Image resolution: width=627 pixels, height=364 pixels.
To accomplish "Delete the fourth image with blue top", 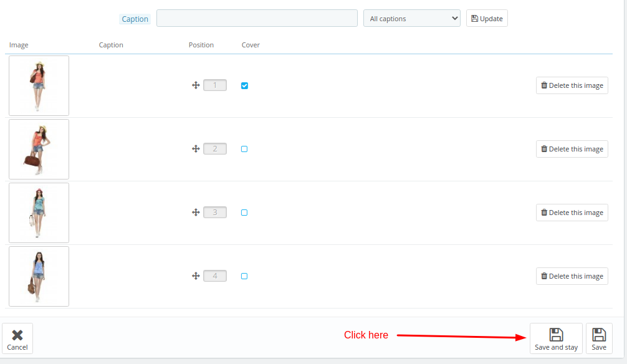I will click(x=572, y=276).
